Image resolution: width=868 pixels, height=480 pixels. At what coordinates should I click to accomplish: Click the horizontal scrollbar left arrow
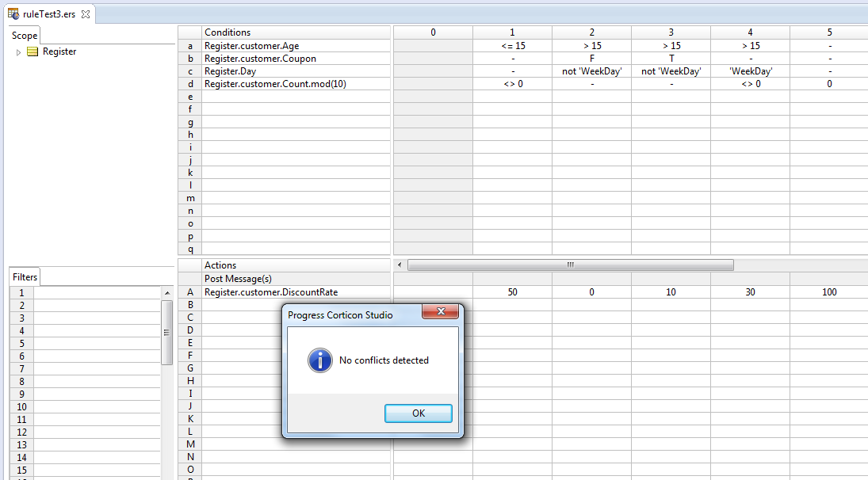[400, 265]
